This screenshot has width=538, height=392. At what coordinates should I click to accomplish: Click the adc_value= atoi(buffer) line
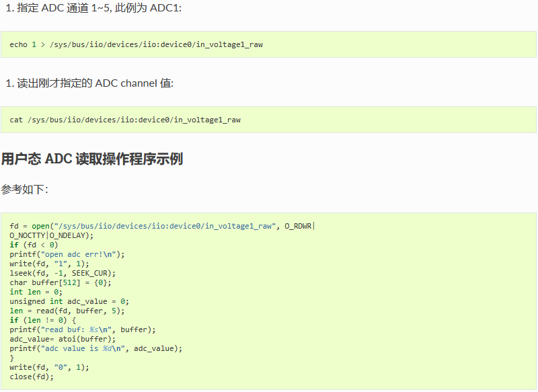(x=63, y=339)
